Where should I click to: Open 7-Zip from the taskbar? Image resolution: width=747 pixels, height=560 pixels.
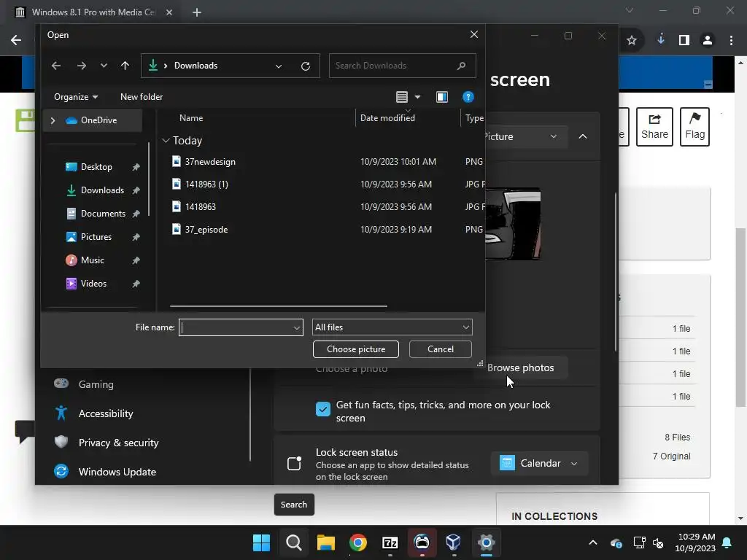390,542
